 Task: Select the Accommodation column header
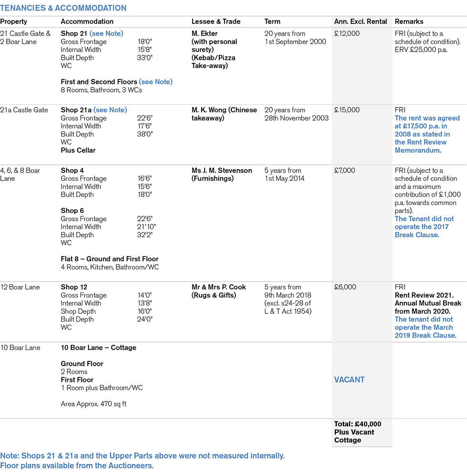tap(87, 21)
